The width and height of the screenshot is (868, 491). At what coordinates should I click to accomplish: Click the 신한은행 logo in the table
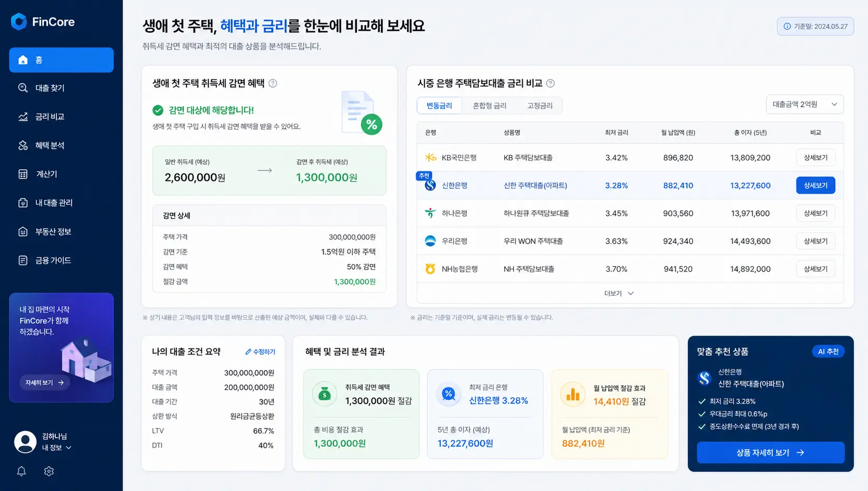tap(430, 185)
